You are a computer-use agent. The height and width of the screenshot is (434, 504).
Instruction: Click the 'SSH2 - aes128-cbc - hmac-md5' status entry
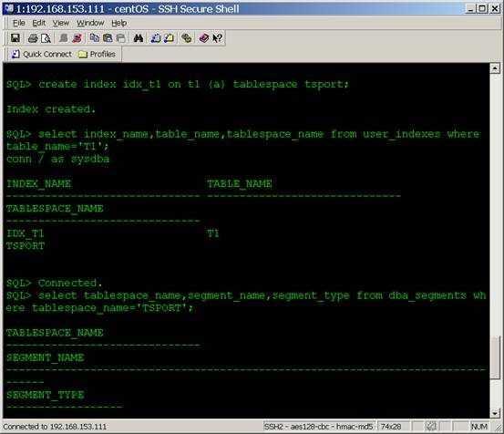(x=318, y=427)
